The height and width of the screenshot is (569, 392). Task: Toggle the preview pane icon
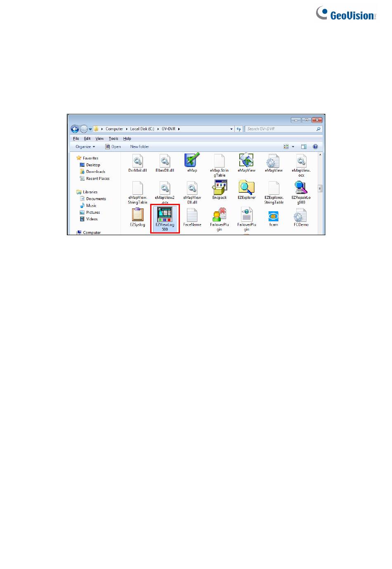pos(304,146)
